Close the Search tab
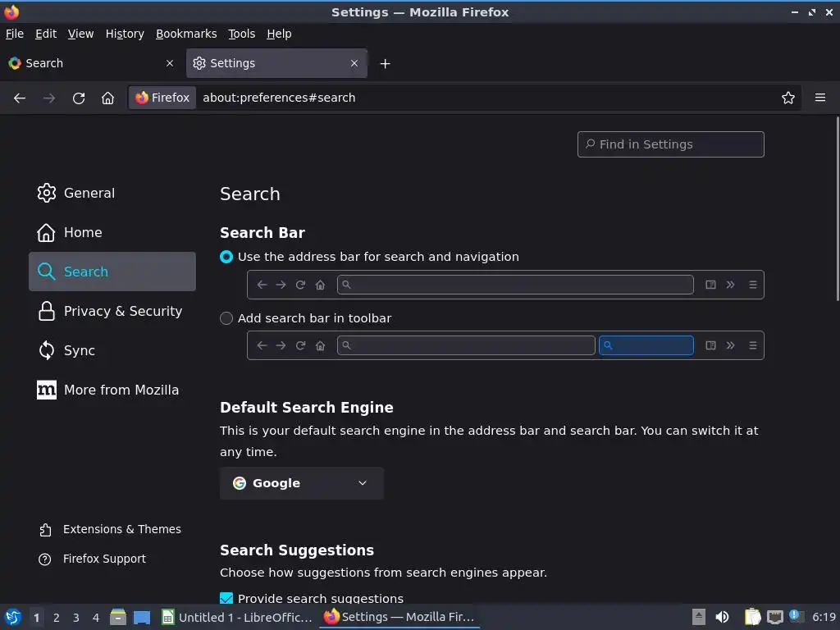This screenshot has width=840, height=630. (x=170, y=63)
